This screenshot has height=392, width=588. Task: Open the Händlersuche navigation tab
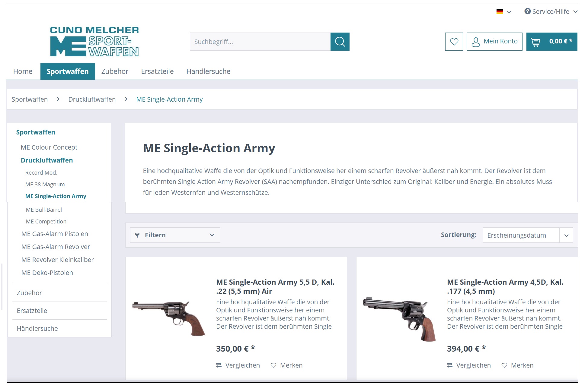coord(208,71)
